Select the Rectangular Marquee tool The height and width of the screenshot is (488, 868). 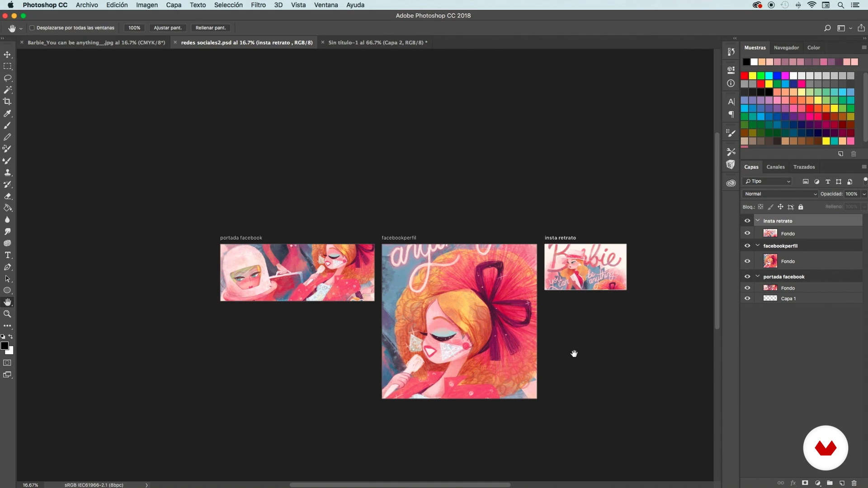[x=8, y=66]
